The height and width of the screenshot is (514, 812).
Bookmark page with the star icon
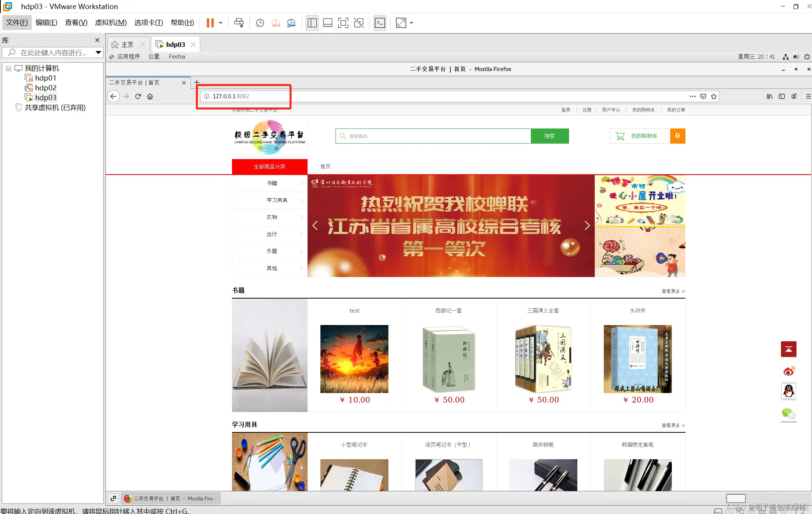pos(714,96)
